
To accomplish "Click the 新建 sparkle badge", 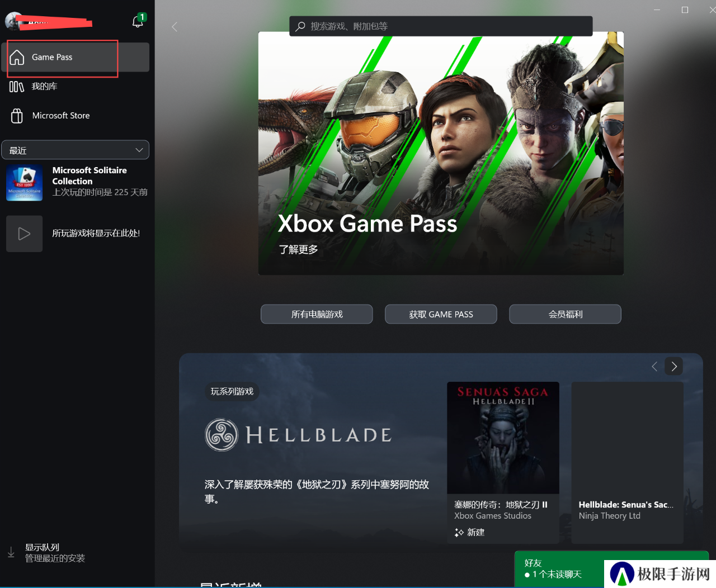I will pyautogui.click(x=470, y=532).
